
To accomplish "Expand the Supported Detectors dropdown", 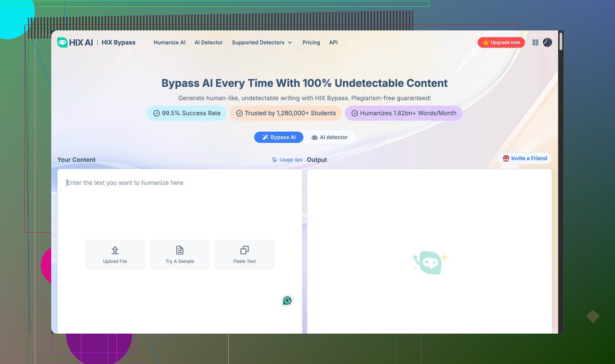I will pos(261,42).
